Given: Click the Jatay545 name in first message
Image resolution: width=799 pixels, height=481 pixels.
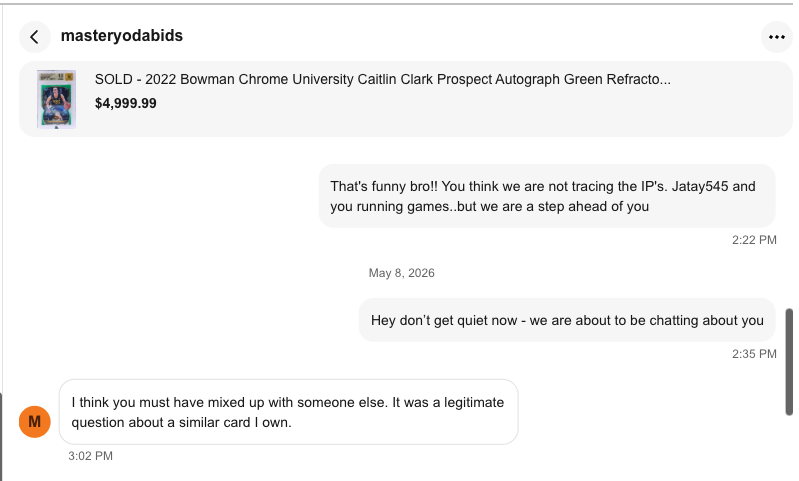Looking at the screenshot, I should coord(700,186).
